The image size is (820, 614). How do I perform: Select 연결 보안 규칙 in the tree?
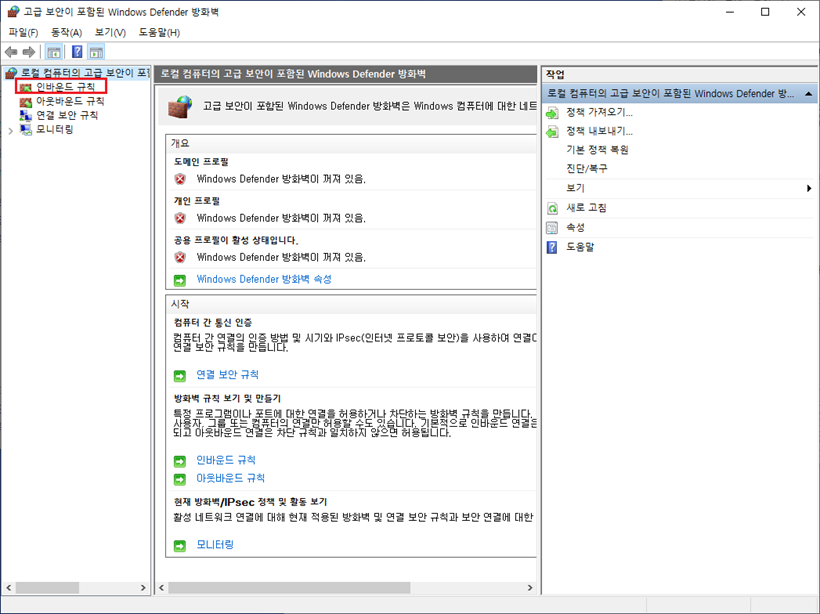click(x=67, y=115)
